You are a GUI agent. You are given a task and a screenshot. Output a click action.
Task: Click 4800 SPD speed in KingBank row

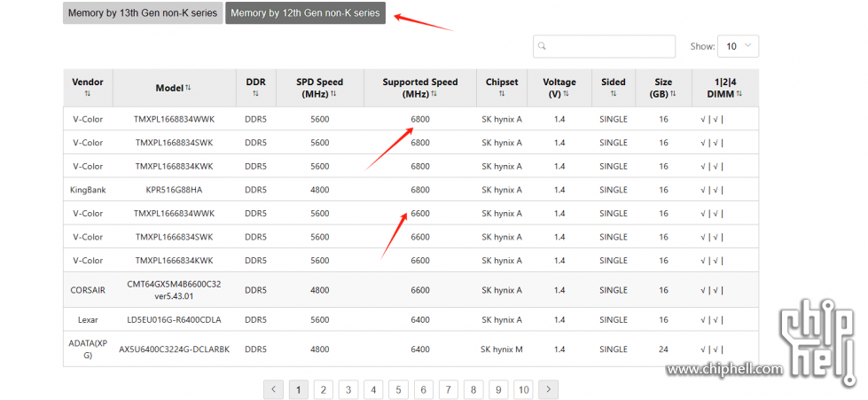pos(320,190)
